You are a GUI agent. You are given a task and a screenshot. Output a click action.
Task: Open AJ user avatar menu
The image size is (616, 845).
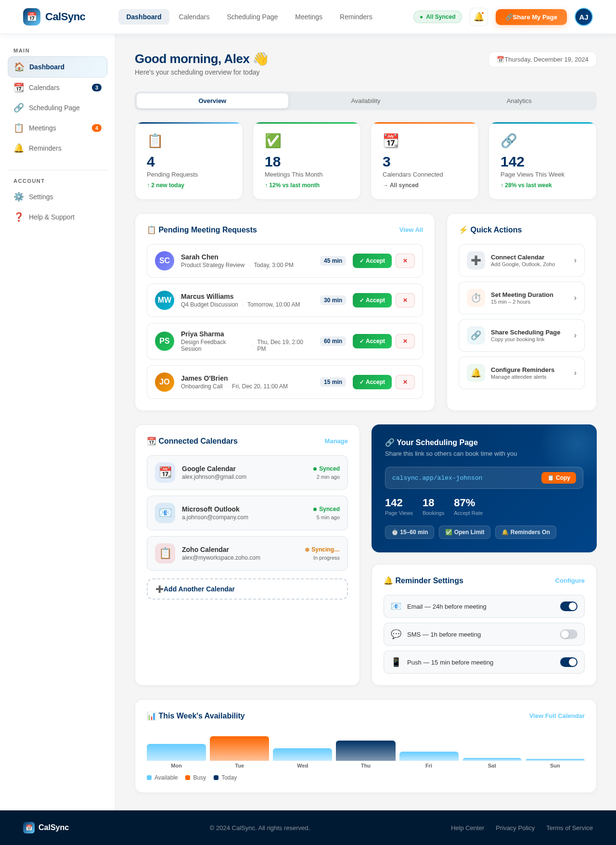(584, 17)
